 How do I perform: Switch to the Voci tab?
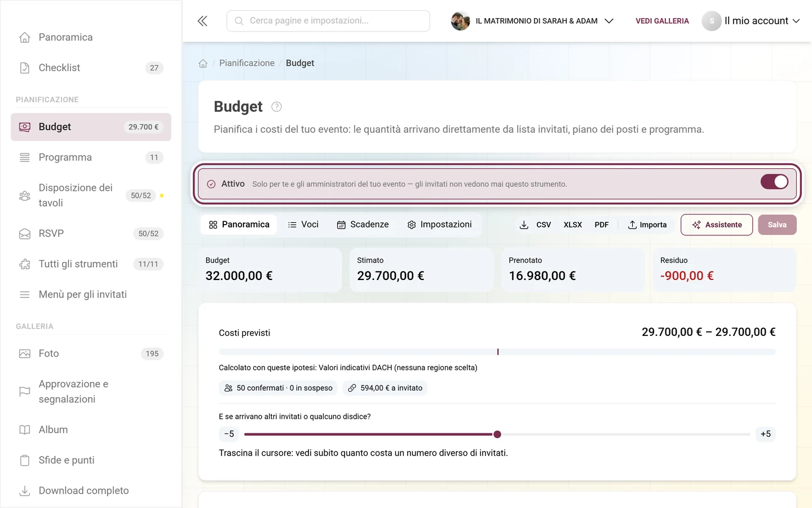pyautogui.click(x=303, y=225)
